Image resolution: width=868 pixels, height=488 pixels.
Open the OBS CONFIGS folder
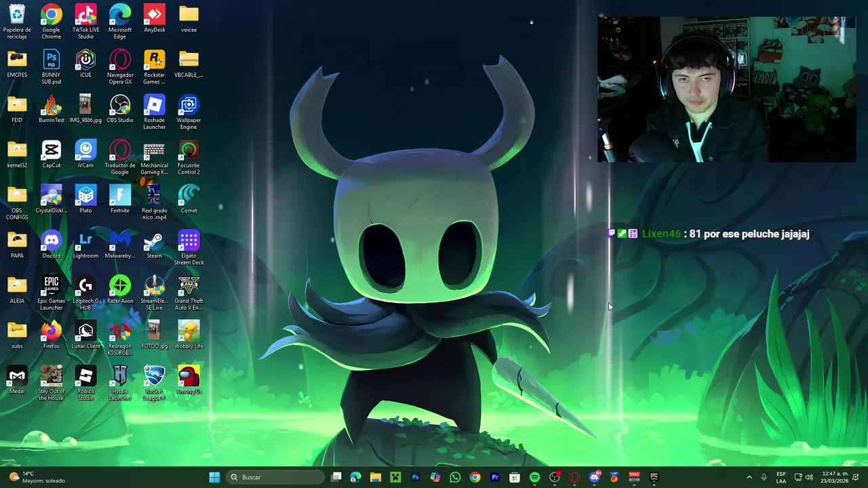pyautogui.click(x=17, y=203)
